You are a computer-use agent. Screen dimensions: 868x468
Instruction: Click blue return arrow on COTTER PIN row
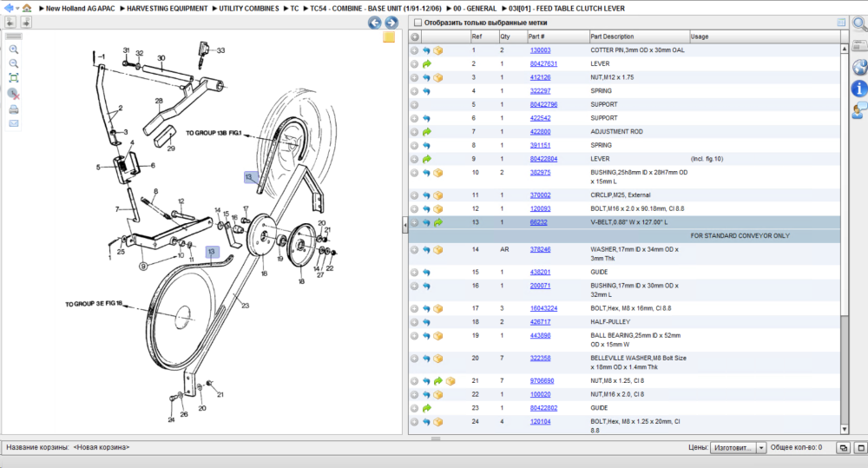coord(426,50)
